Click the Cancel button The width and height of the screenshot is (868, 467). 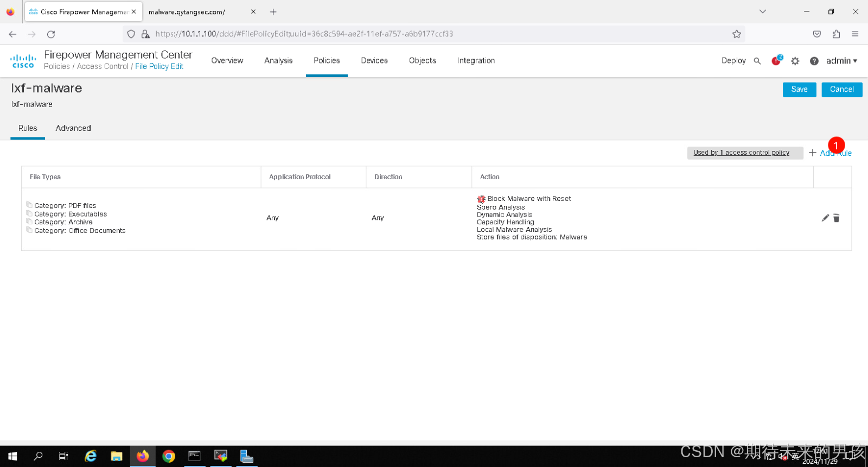coord(842,90)
